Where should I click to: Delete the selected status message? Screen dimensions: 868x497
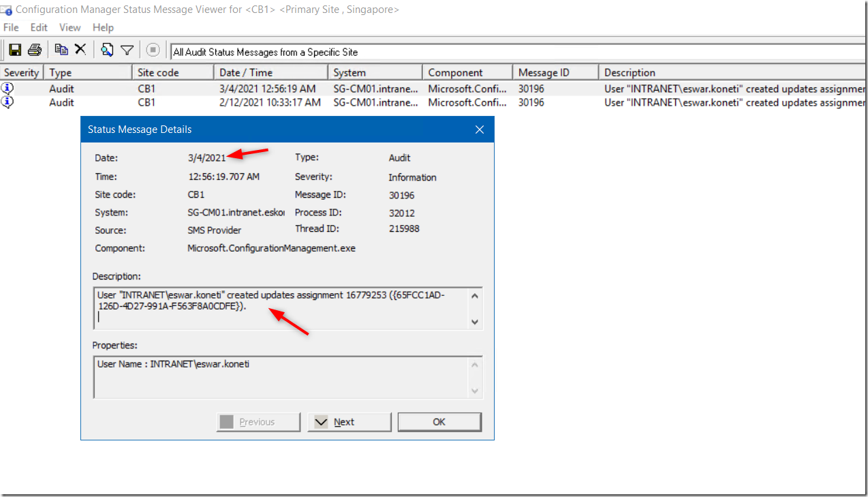pyautogui.click(x=80, y=48)
